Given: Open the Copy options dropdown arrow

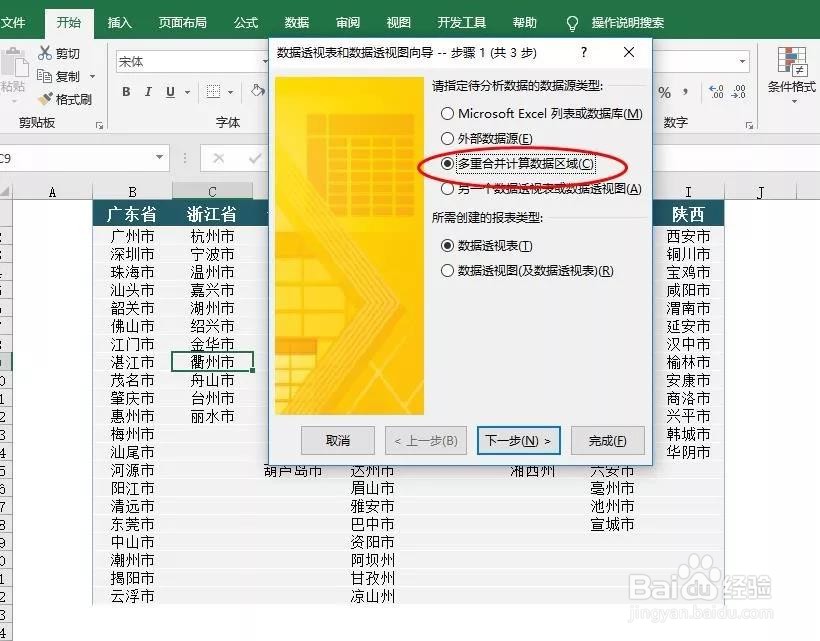Looking at the screenshot, I should (93, 76).
